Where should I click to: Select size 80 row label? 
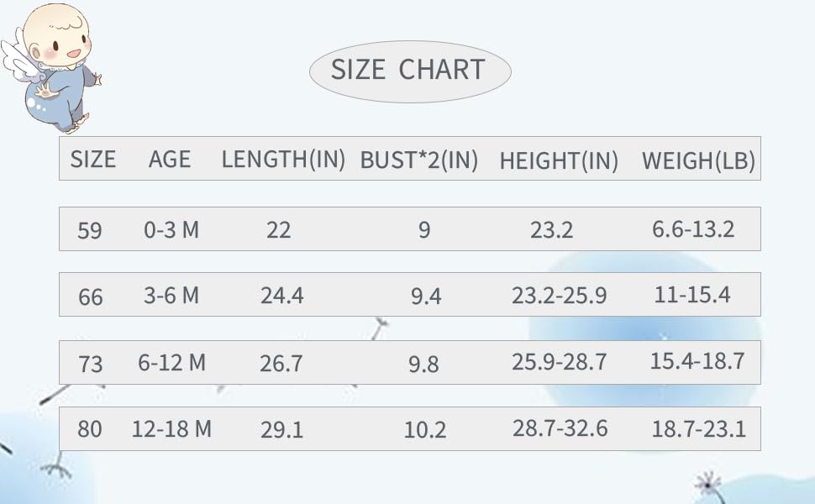click(89, 429)
